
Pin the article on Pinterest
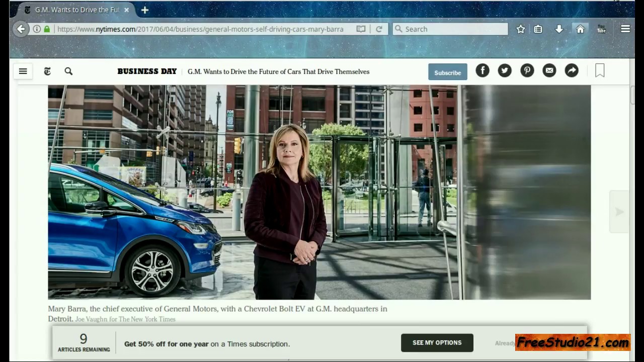click(x=527, y=71)
